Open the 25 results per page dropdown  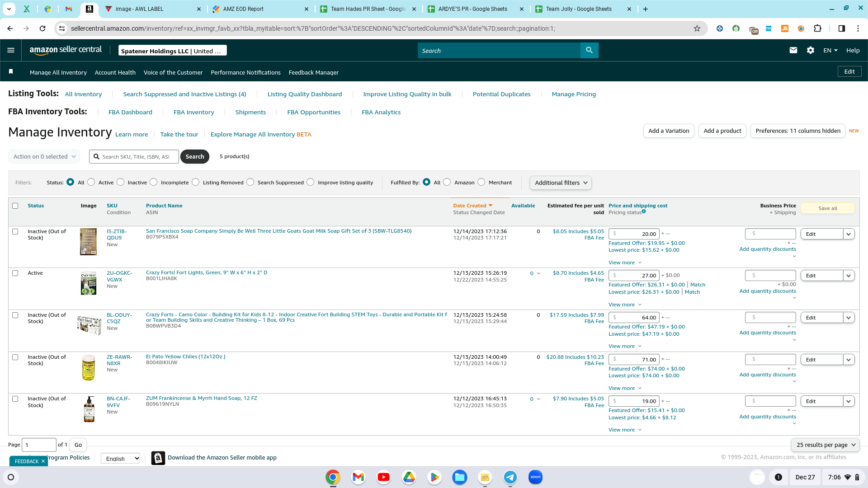point(826,445)
